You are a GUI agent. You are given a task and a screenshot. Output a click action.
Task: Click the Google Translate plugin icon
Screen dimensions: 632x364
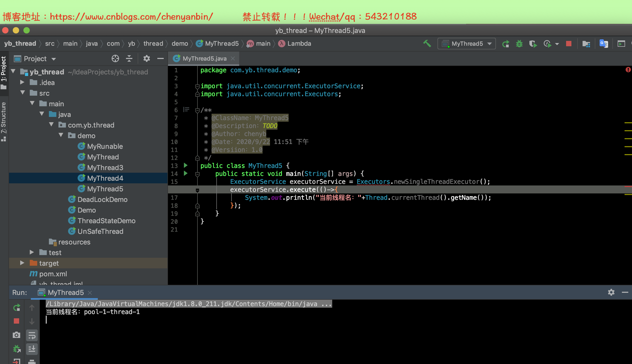pyautogui.click(x=604, y=44)
